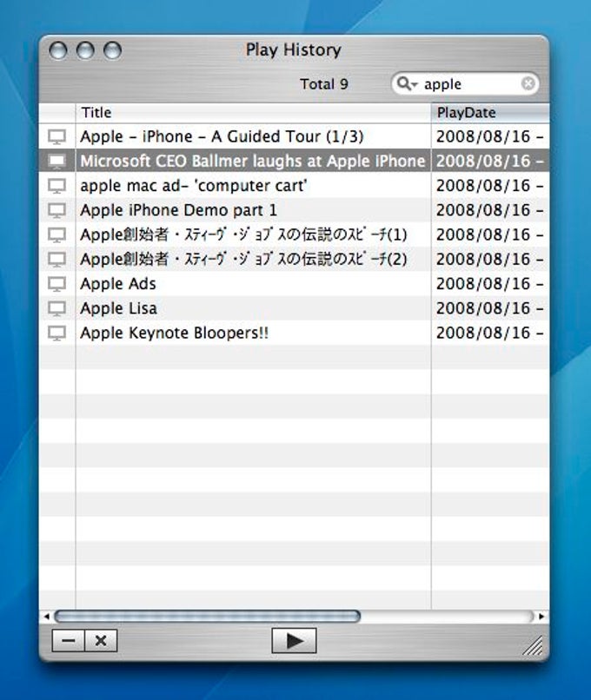Click the monitor icon beside the Japanese speech (1) row
591x700 pixels.
tap(56, 234)
